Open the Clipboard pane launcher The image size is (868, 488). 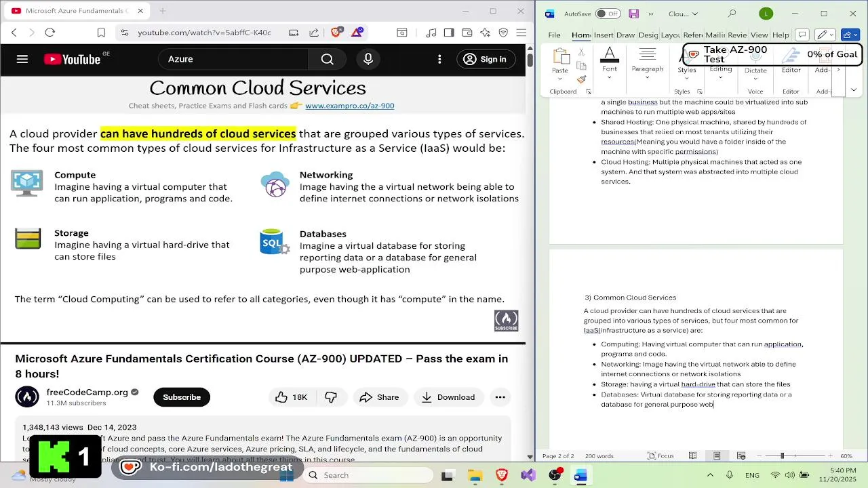coord(588,91)
